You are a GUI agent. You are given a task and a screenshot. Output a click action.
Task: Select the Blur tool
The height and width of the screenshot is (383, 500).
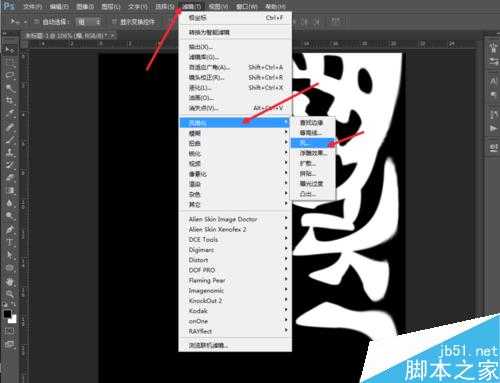(10, 203)
